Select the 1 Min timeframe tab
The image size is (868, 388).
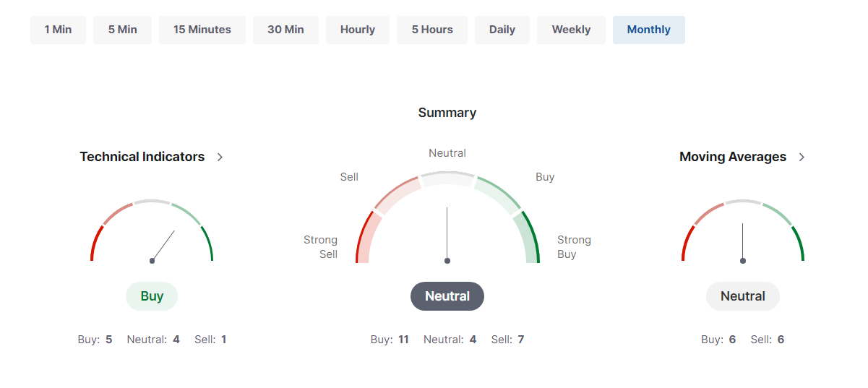[x=58, y=30]
